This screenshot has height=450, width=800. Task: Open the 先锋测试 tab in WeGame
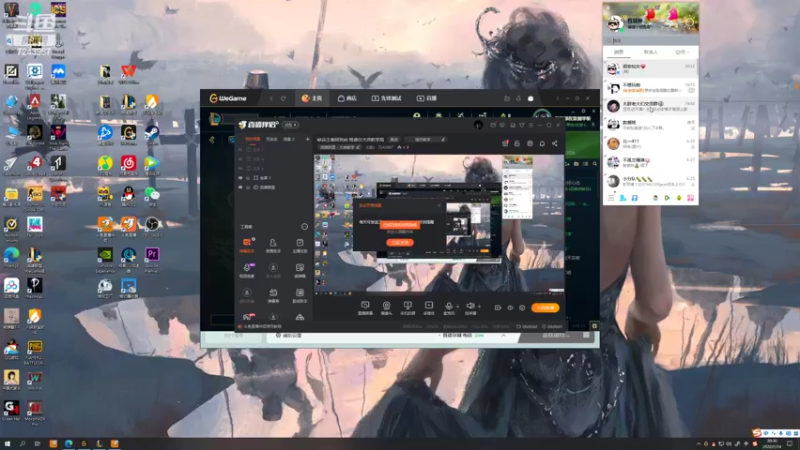tap(386, 98)
